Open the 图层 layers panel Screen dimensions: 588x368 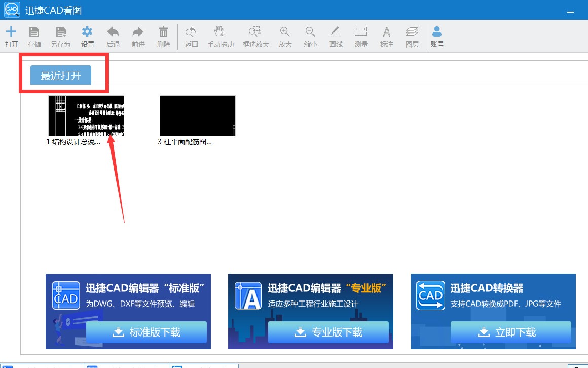pos(412,32)
